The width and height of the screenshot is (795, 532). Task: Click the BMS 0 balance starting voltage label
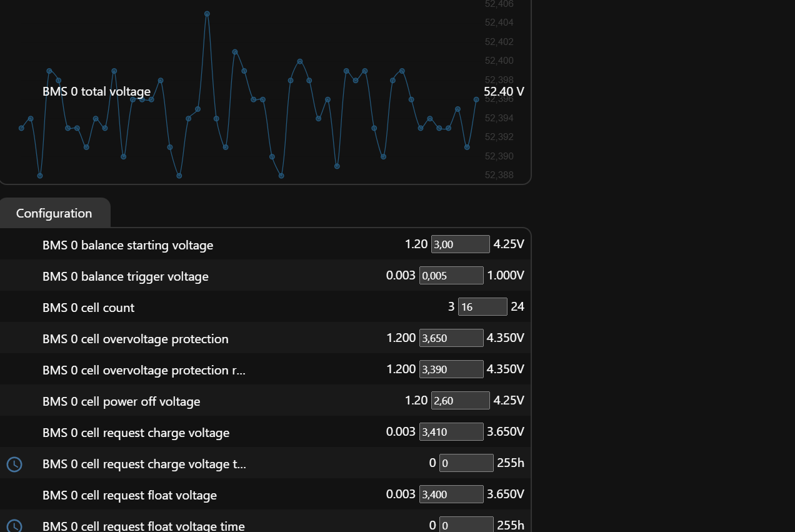pyautogui.click(x=127, y=245)
